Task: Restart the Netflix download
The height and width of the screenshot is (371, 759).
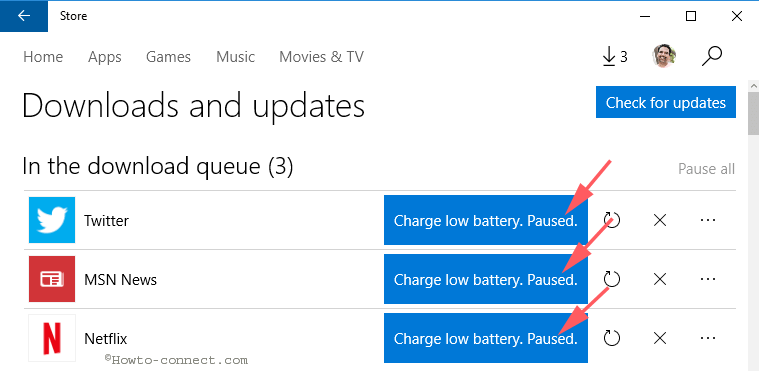Action: click(612, 338)
